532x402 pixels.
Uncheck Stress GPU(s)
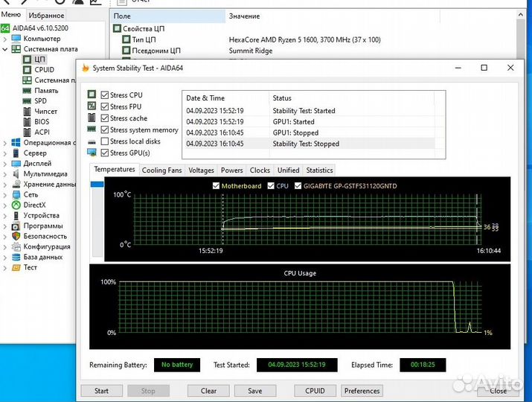pos(105,153)
